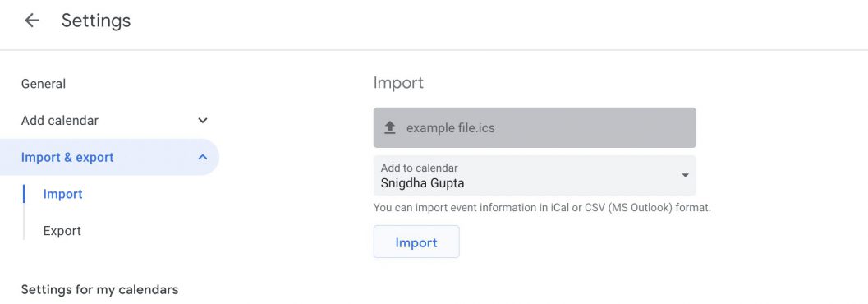Click the Snigdha Gupta calendar selection
Image resolution: width=868 pixels, height=304 pixels.
point(422,182)
